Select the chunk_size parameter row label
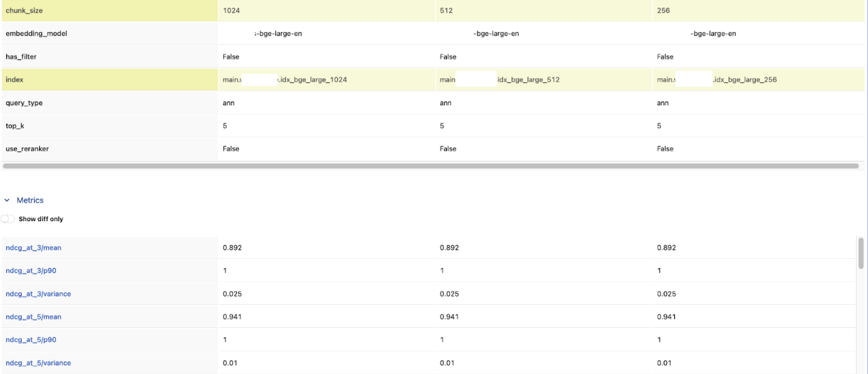The height and width of the screenshot is (374, 868). click(x=24, y=10)
